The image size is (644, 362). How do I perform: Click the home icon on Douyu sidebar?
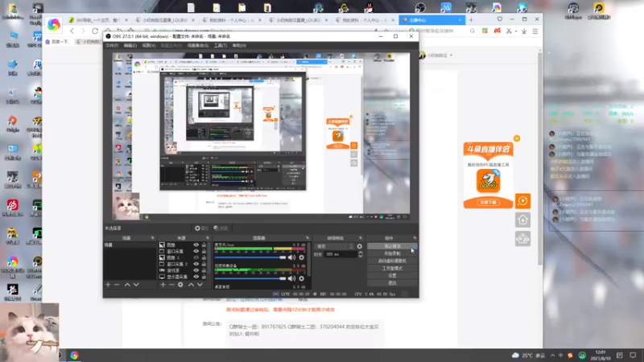(x=522, y=220)
